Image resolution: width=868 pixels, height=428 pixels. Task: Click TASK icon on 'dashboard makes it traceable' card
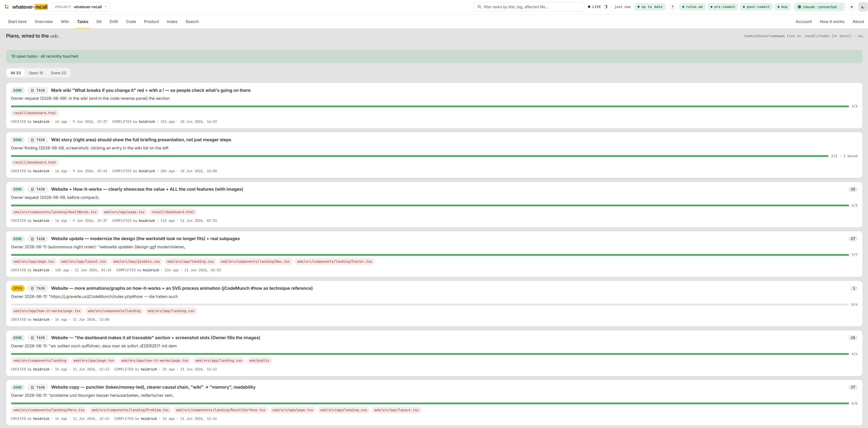pos(32,338)
